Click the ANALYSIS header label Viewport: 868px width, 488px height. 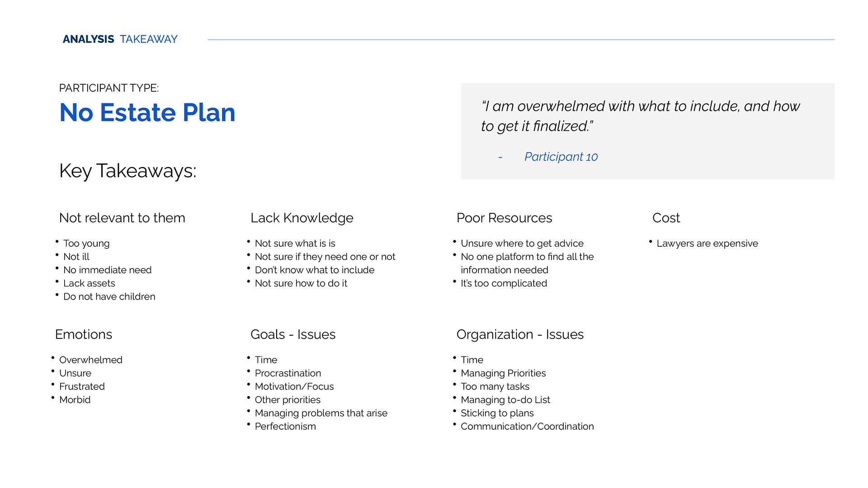click(x=88, y=39)
